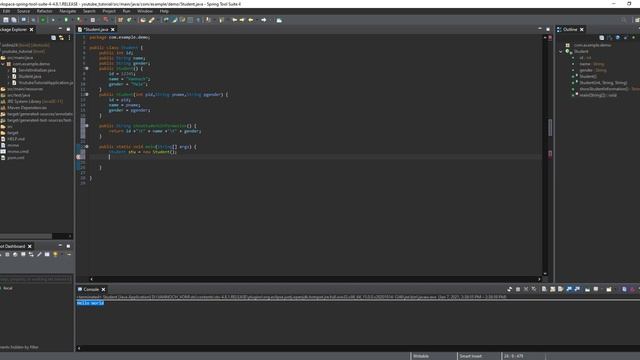Toggle the blue circular Outline toolbar button
This screenshot has width=640, height=360.
[x=618, y=38]
